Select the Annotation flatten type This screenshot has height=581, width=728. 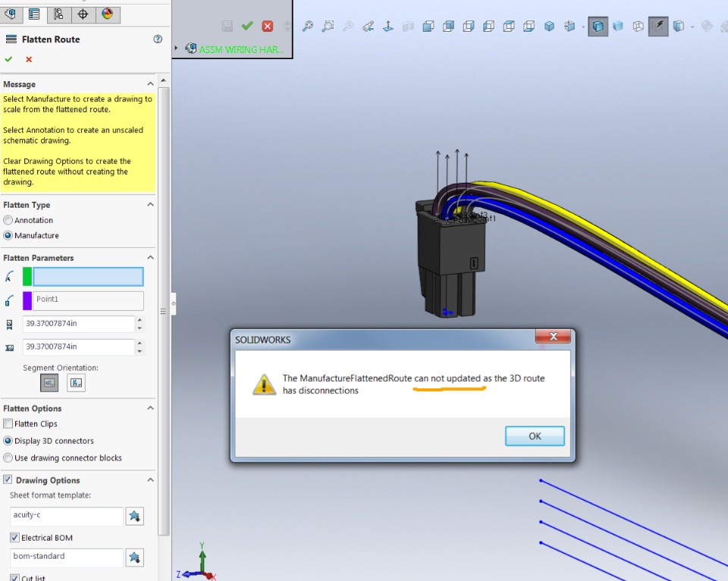click(8, 220)
